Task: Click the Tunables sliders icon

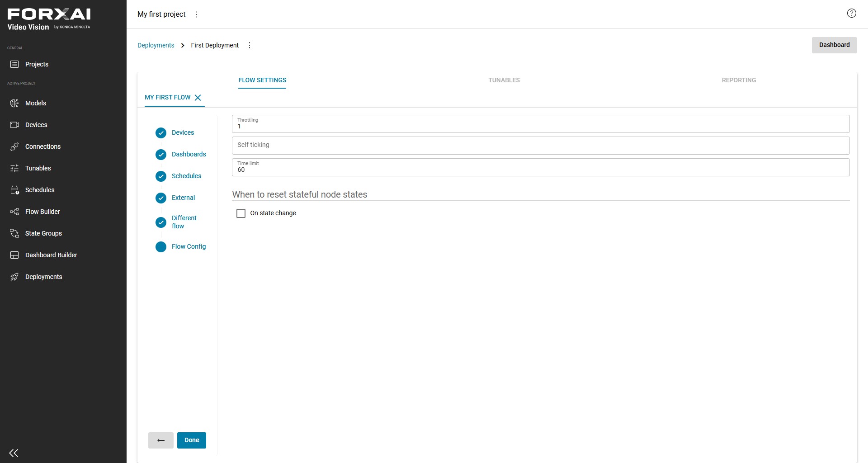Action: point(14,168)
